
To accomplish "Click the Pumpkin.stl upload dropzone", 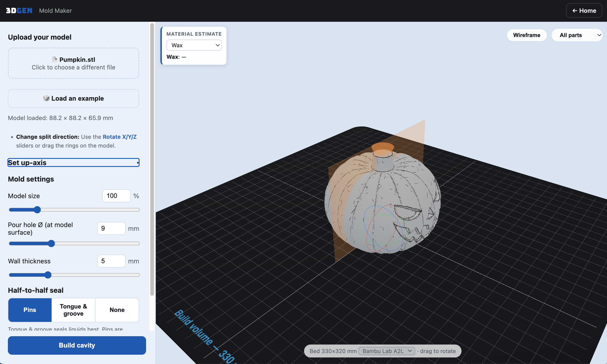I will [73, 63].
